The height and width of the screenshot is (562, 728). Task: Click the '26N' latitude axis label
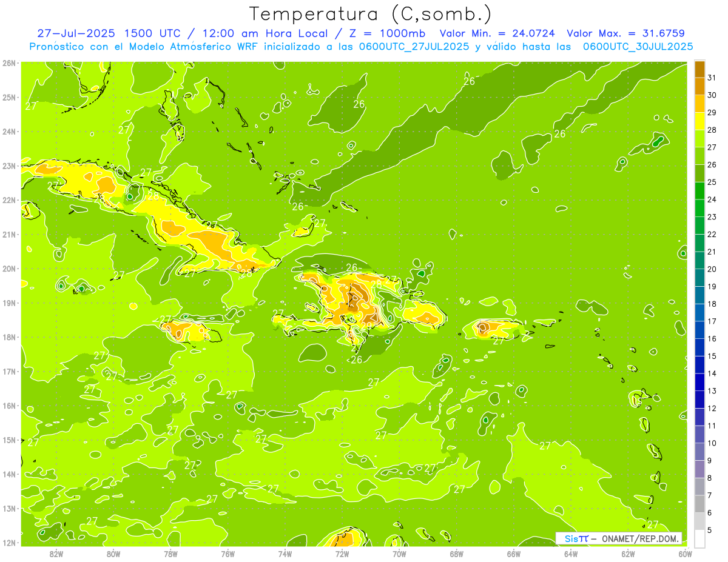point(9,63)
